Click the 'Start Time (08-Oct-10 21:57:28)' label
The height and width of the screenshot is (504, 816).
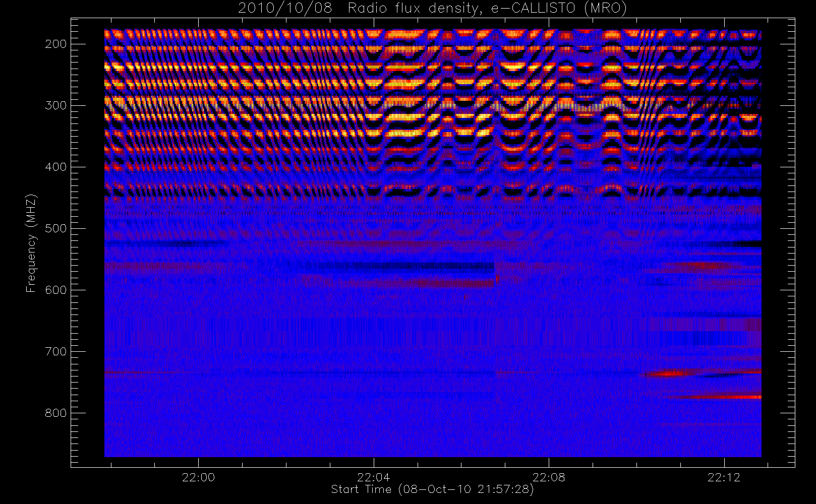point(432,489)
